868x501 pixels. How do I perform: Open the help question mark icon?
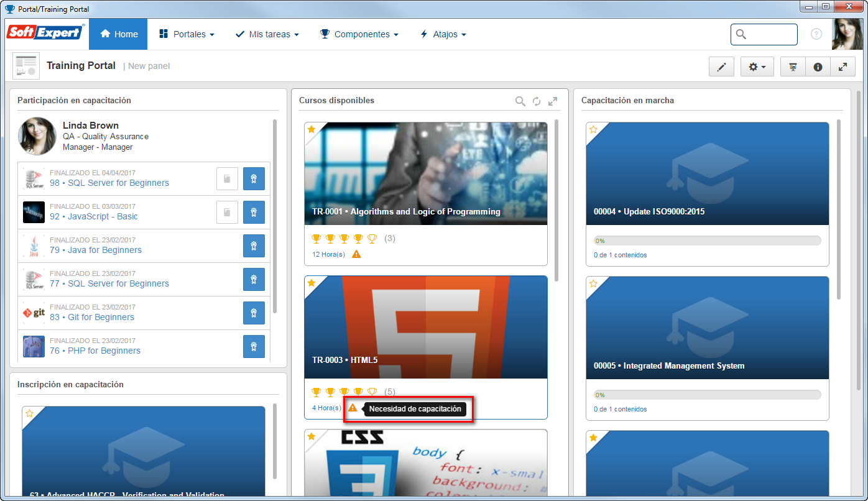tap(816, 34)
